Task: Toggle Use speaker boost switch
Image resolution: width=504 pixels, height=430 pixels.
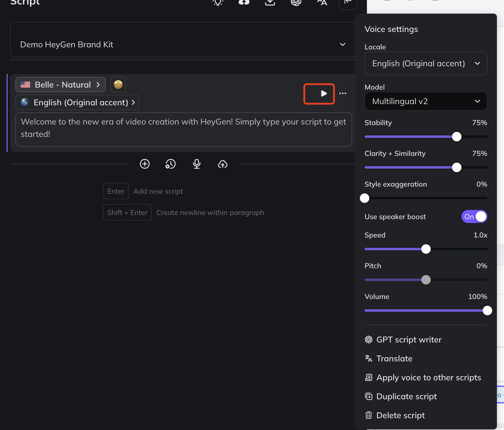Action: click(x=474, y=216)
